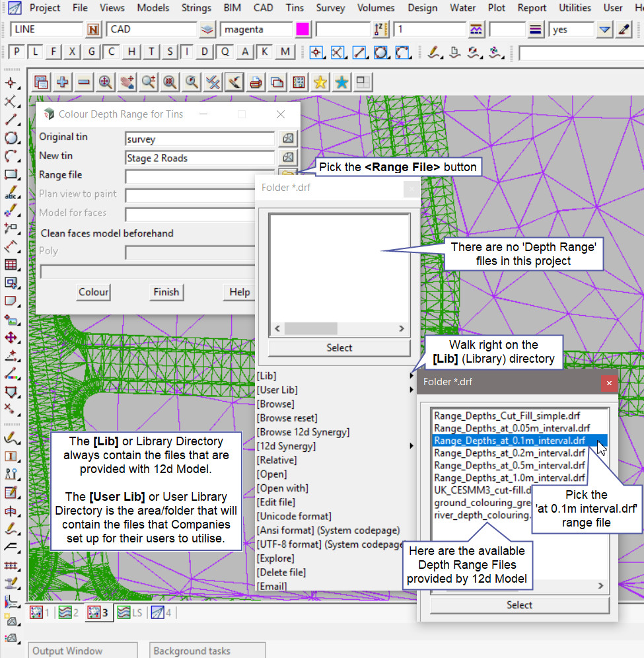Click the zoom-in plus view icon
Viewport: 644px width, 658px height.
[63, 82]
